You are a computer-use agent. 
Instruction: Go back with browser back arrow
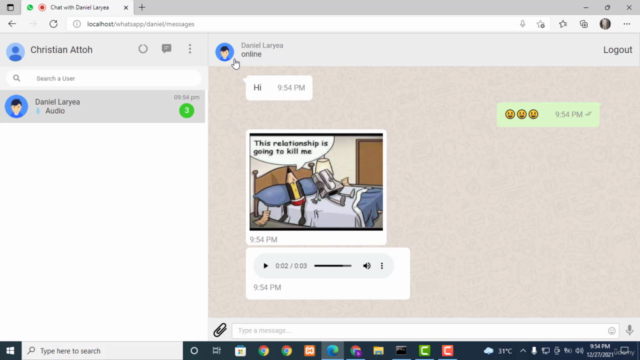(12, 24)
